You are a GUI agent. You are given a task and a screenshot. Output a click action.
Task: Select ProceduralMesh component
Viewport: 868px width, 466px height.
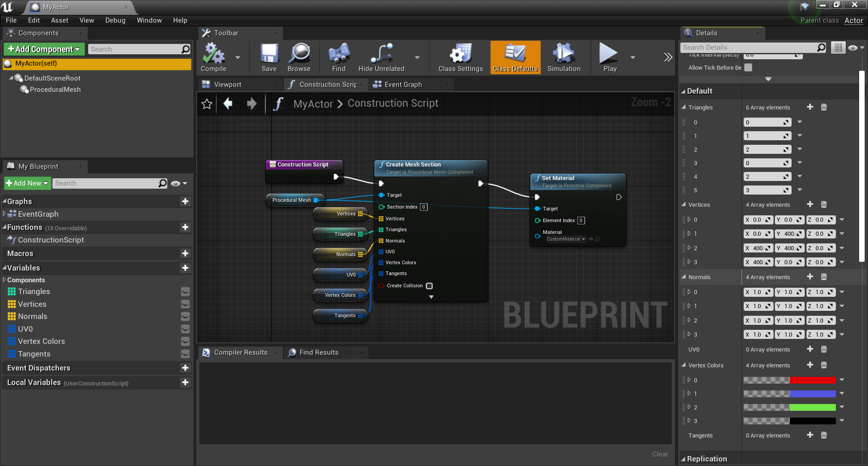click(55, 90)
